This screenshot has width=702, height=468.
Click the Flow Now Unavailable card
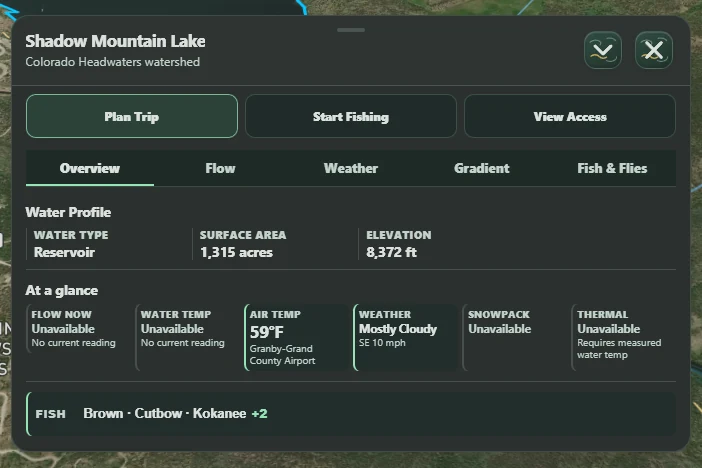75,329
